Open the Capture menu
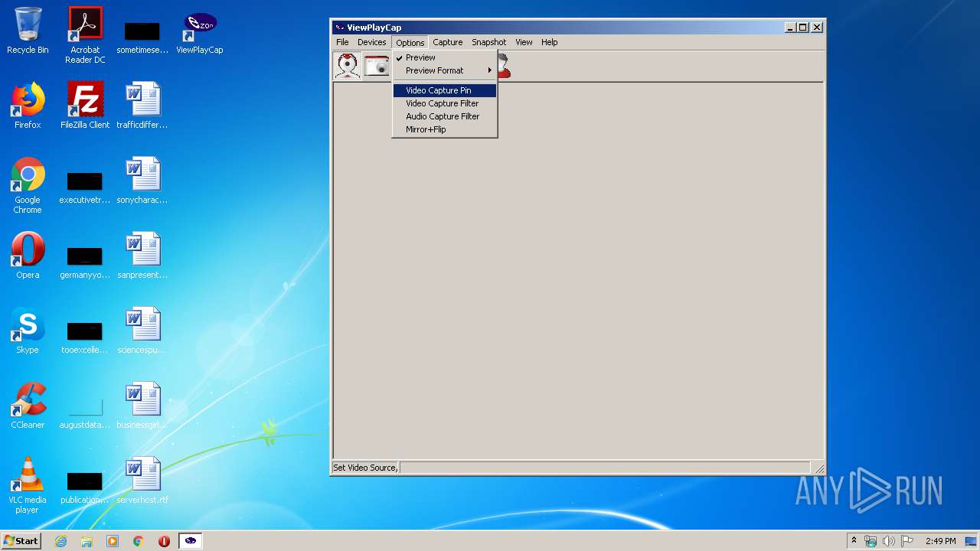The height and width of the screenshot is (551, 980). [x=447, y=42]
